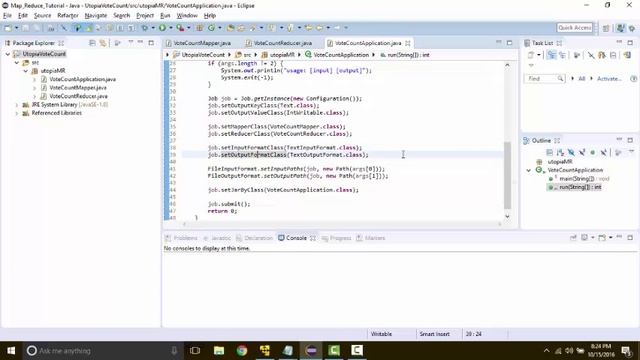Expand Referenced Libraries in the Package Explorer
The width and height of the screenshot is (640, 360).
click(17, 113)
